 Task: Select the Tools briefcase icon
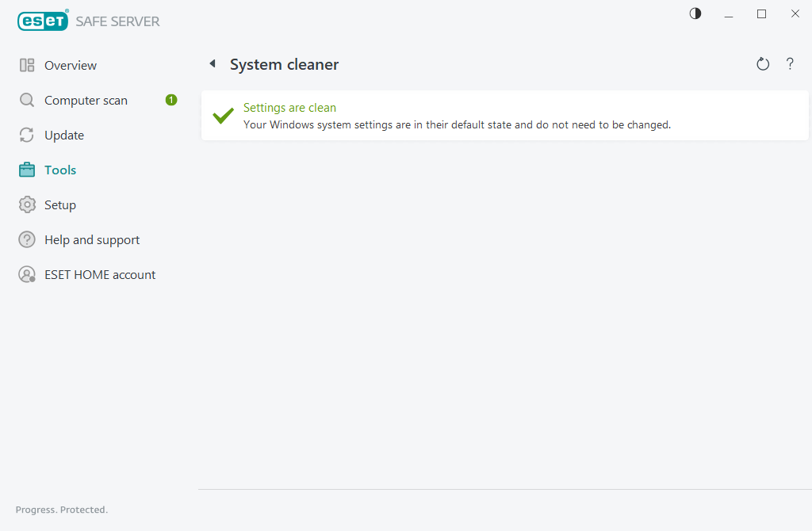(x=26, y=170)
